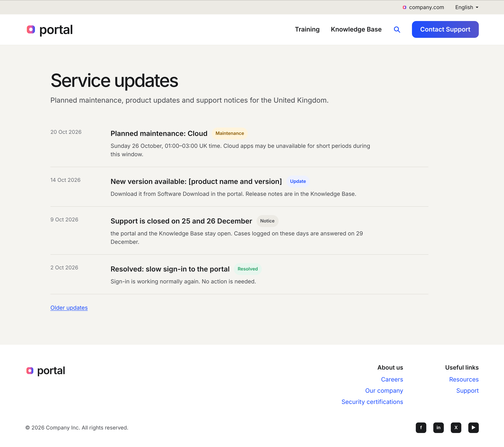504x447 pixels.
Task: Click the 2026 Company Inc. copyright text
Action: pos(77,428)
